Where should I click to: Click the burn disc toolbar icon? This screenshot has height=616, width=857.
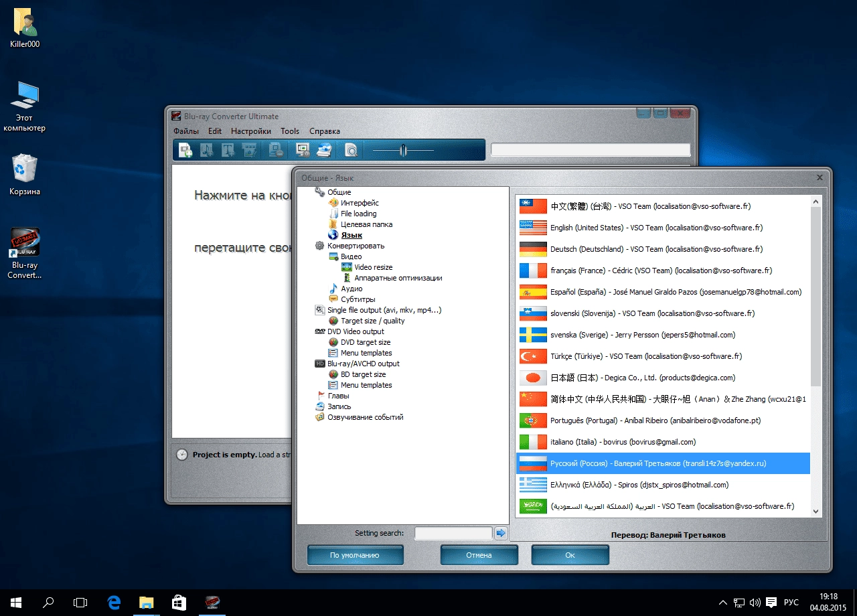point(324,151)
